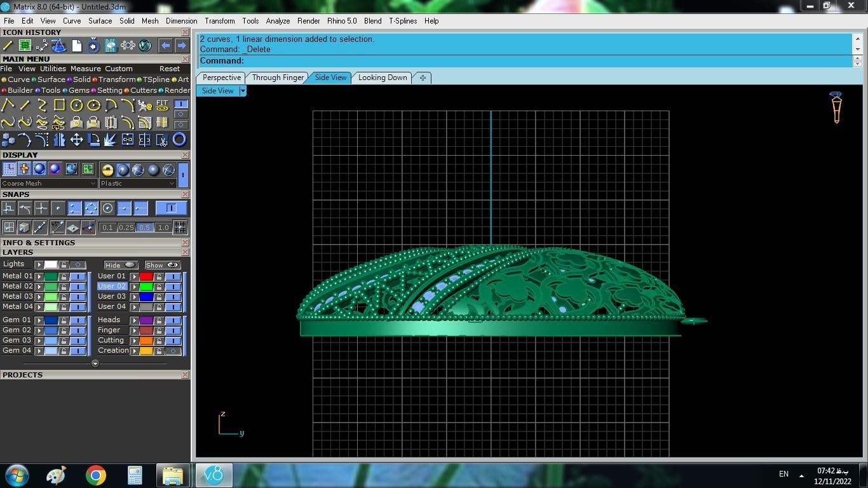Toggle the lock on Gem 03 layer
Image resolution: width=868 pixels, height=488 pixels.
click(x=64, y=341)
